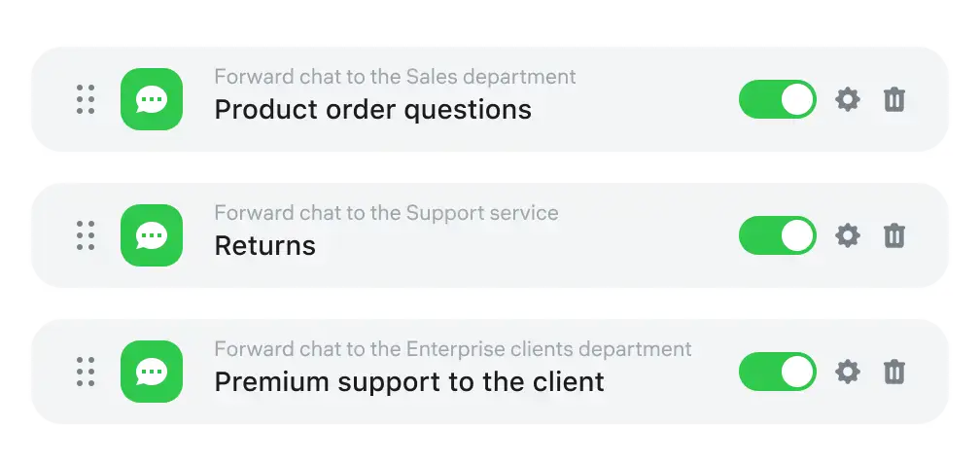Image resolution: width=980 pixels, height=463 pixels.
Task: Click the chat icon for Product order questions
Action: tap(152, 99)
